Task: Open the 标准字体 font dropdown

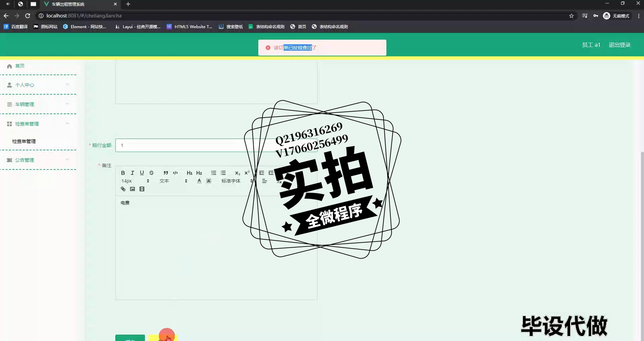Action: (x=237, y=181)
